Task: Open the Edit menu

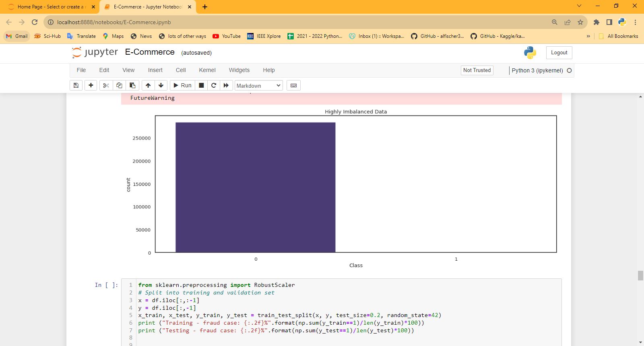Action: click(x=104, y=70)
